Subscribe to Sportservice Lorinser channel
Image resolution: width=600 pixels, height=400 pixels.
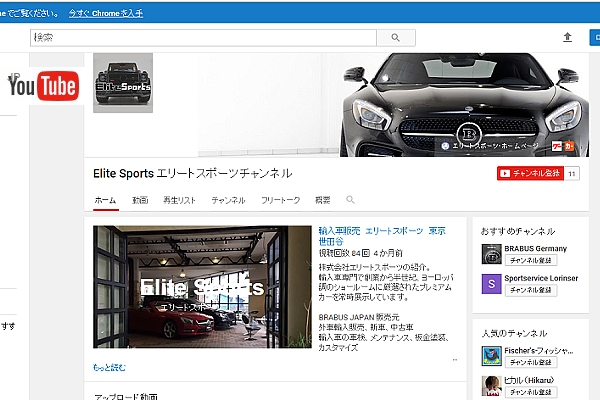[531, 290]
